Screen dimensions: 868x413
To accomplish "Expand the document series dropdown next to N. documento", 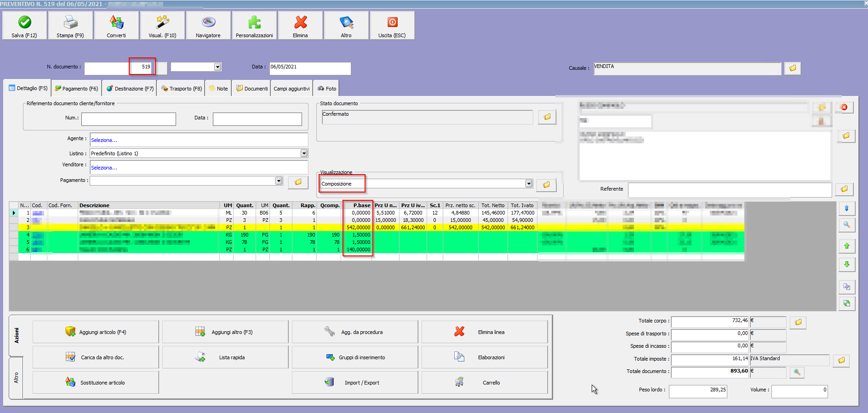I will (x=218, y=67).
